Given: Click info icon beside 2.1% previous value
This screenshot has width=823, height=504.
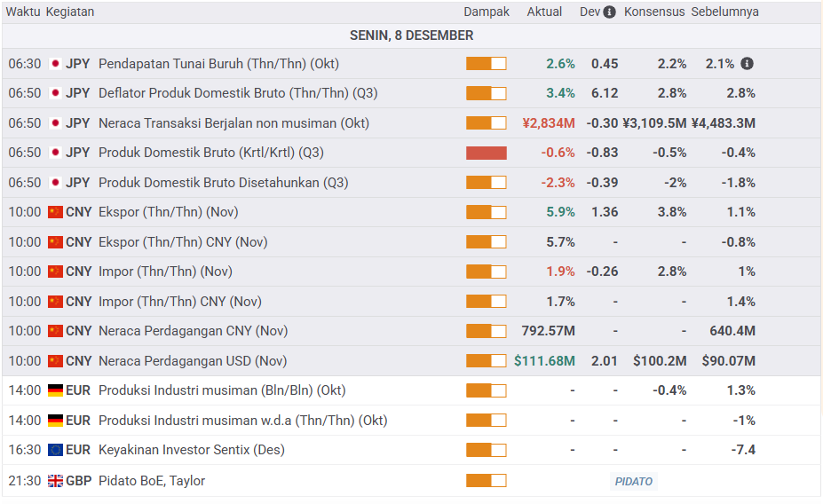Looking at the screenshot, I should (x=747, y=64).
